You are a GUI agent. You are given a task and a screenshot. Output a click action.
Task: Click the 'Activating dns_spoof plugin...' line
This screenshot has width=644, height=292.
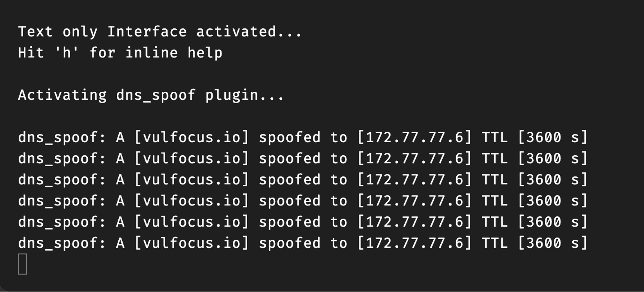151,95
